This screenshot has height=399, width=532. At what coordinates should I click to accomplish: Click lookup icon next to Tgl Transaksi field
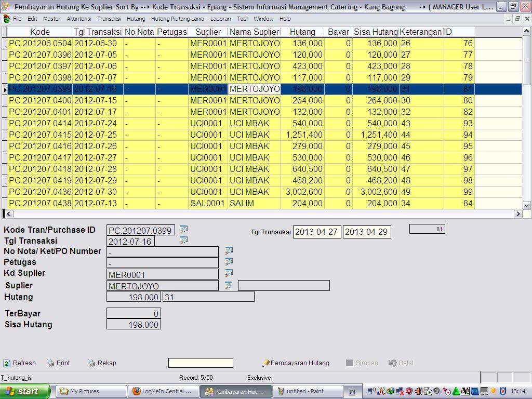click(183, 240)
